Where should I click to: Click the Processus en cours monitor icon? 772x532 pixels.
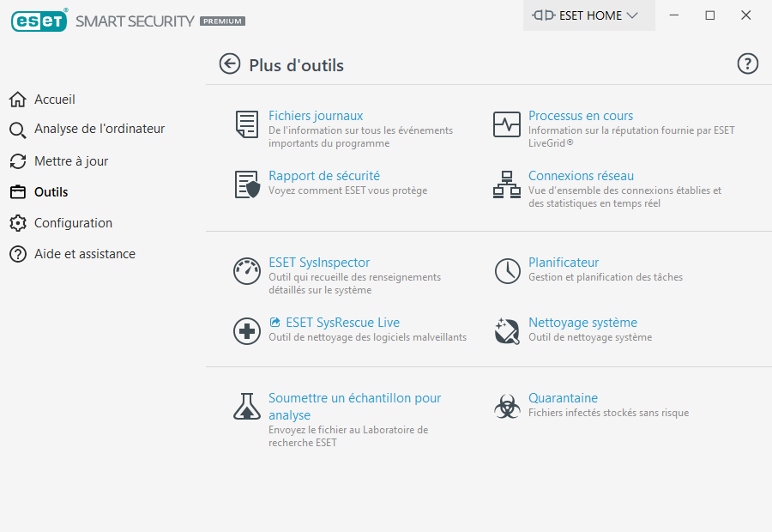[507, 124]
